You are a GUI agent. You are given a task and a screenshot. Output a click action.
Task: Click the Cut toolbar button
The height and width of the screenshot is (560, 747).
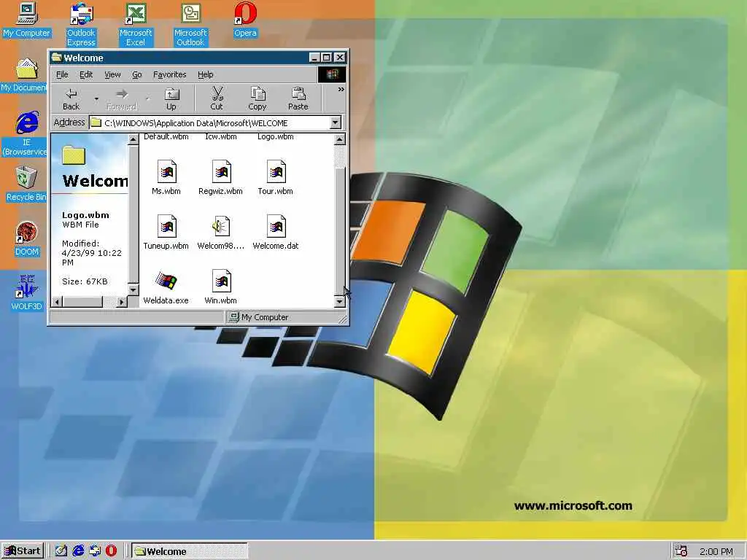(217, 99)
